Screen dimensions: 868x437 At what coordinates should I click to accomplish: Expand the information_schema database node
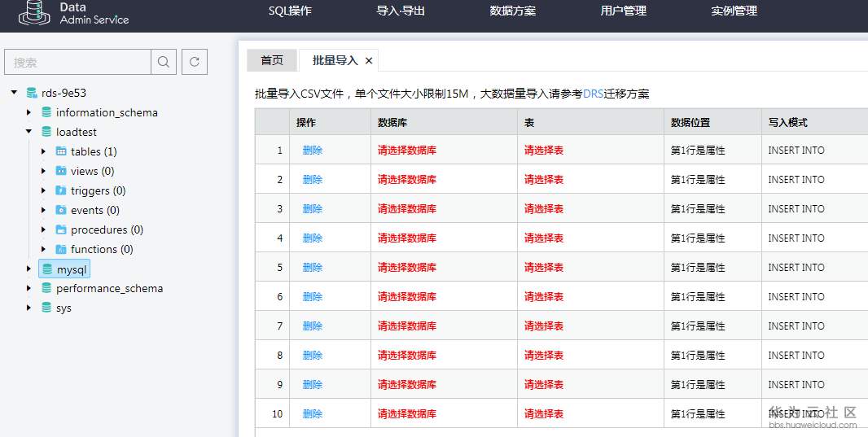pos(28,112)
